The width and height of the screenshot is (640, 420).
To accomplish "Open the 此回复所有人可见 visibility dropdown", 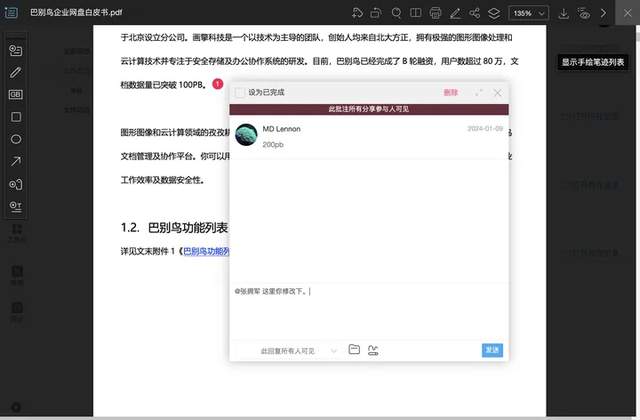I will pos(299,351).
